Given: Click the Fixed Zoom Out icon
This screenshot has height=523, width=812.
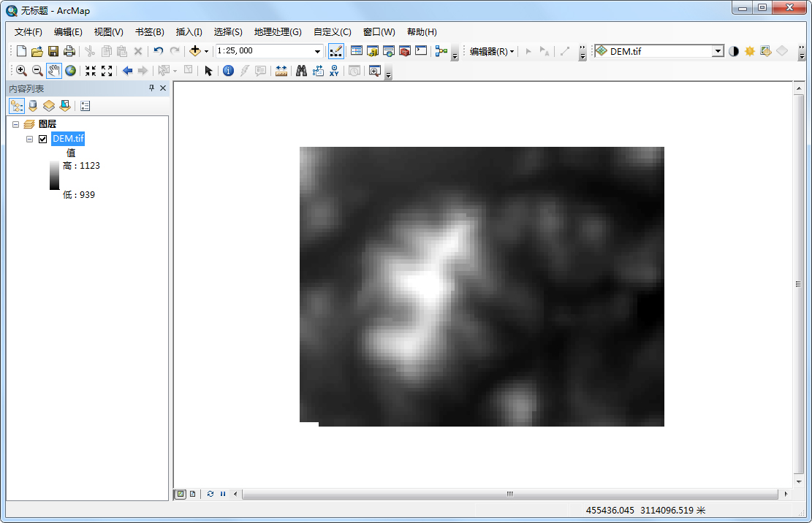Looking at the screenshot, I should [x=107, y=70].
